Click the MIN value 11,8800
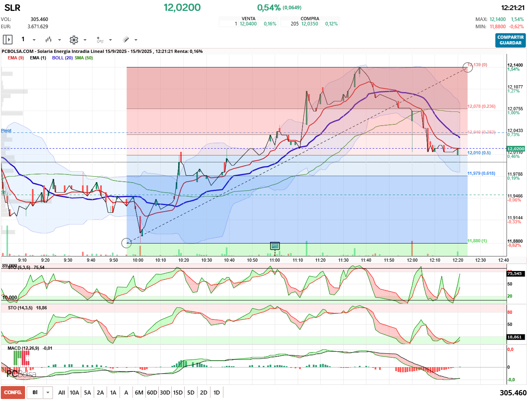The height and width of the screenshot is (401, 532). [x=498, y=27]
